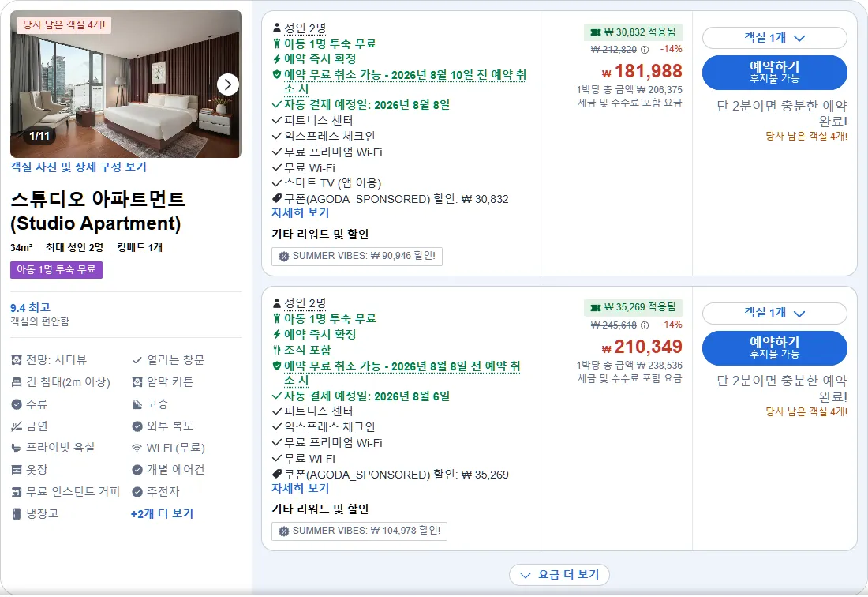Book the ₩210,349 rate with 예약하기
Screen dimensions: 868x597
pos(774,347)
